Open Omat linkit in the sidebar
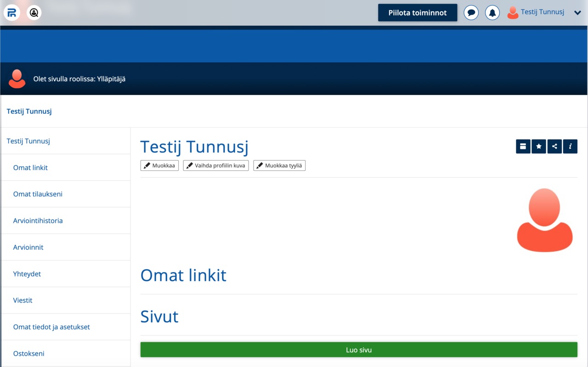The height and width of the screenshot is (367, 588). tap(30, 168)
